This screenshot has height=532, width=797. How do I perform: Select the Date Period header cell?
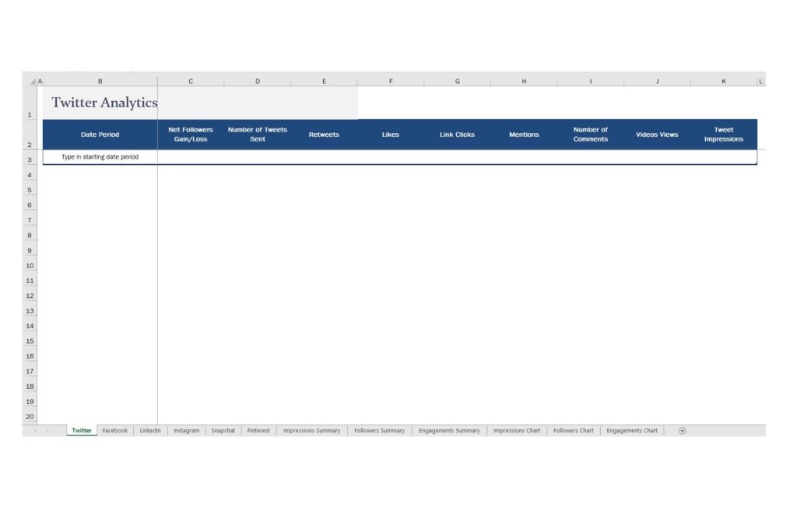click(100, 135)
